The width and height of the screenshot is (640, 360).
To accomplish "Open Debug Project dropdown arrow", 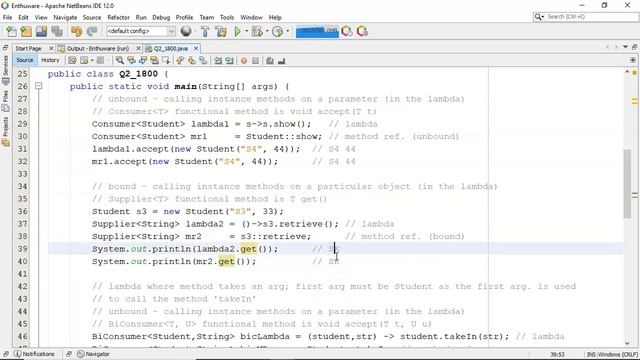I will [x=267, y=31].
